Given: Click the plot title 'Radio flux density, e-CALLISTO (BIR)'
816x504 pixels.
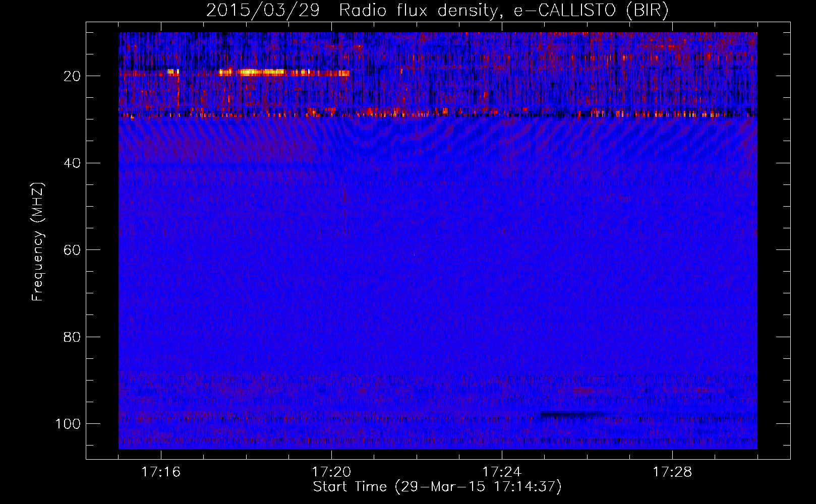Looking at the screenshot, I should [x=503, y=11].
